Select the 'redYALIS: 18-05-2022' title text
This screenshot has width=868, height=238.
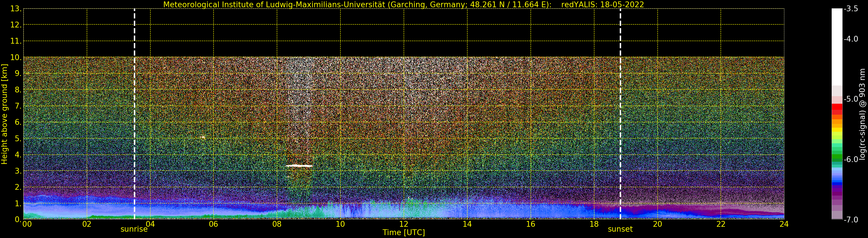(x=602, y=5)
